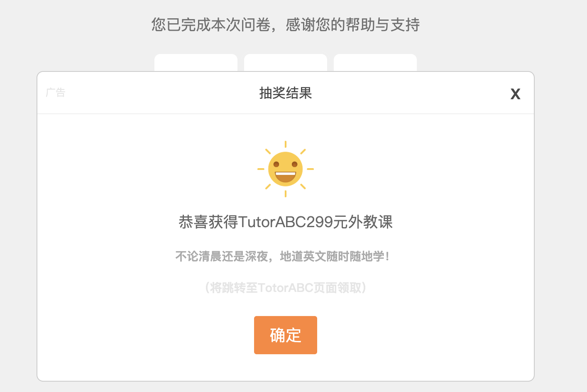Click the faint 广告 ad label
The height and width of the screenshot is (392, 587).
[56, 92]
